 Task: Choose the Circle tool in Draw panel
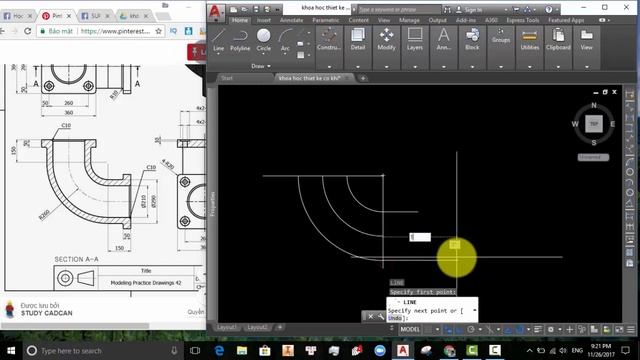pyautogui.click(x=264, y=40)
